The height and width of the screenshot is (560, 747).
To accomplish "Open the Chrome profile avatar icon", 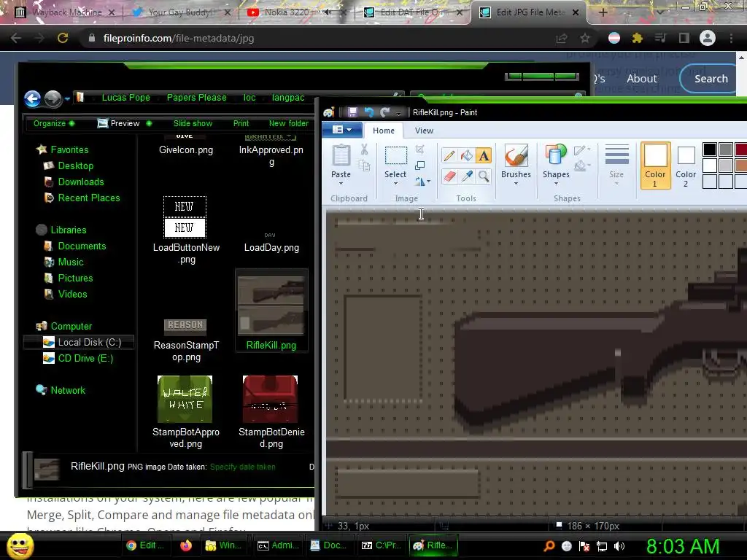I will click(x=708, y=38).
